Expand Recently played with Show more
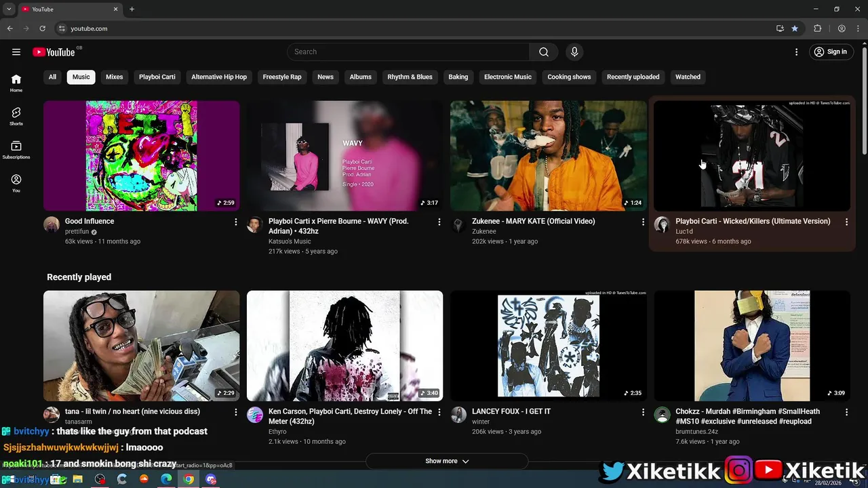This screenshot has width=868, height=488. tap(447, 462)
